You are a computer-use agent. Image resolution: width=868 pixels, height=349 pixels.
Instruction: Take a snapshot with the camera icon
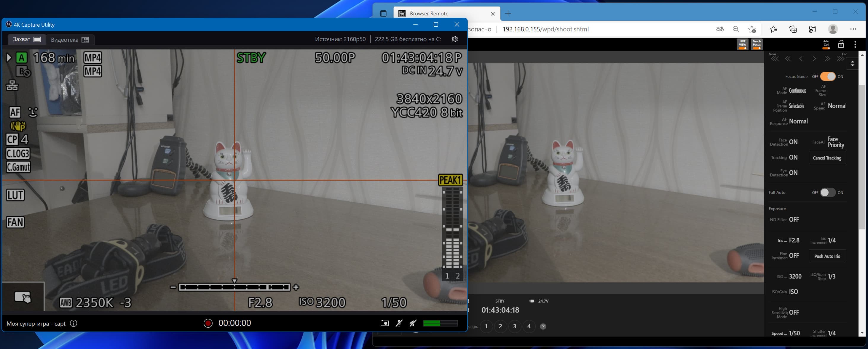(384, 323)
